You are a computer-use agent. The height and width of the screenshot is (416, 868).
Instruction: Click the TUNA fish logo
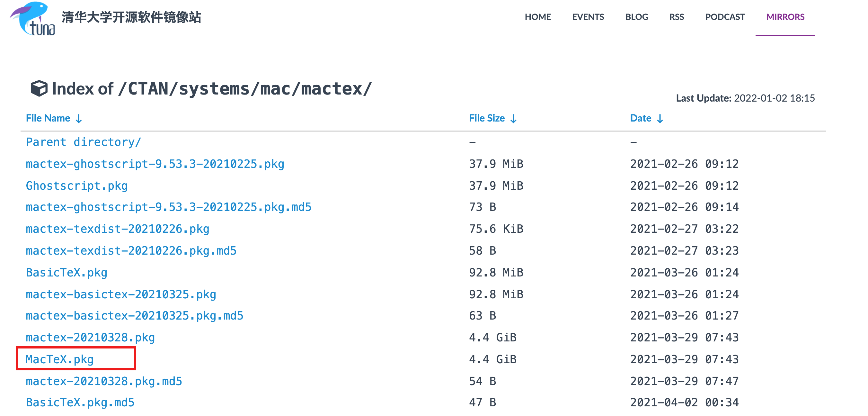click(x=33, y=19)
